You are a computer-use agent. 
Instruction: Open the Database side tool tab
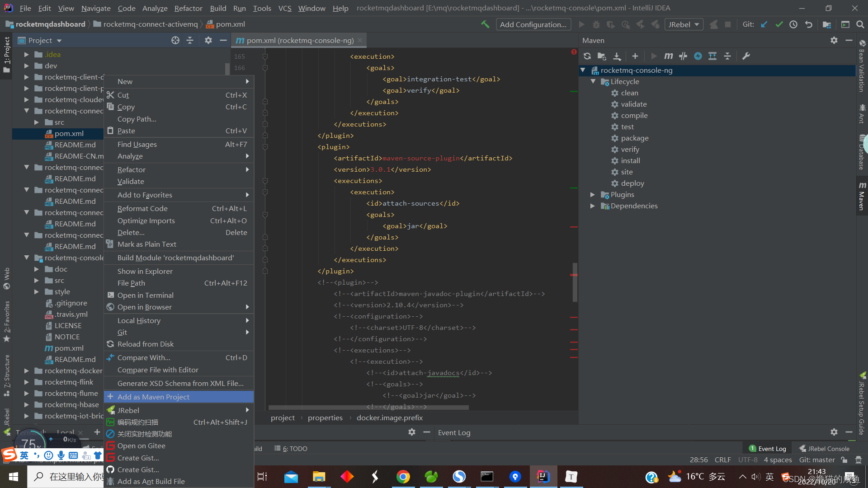pos(862,152)
